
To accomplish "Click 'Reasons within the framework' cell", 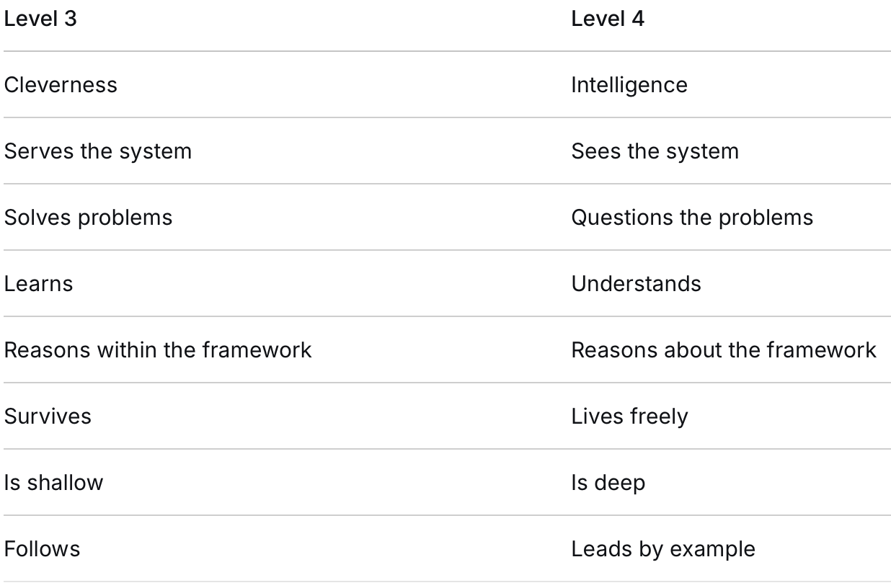I will (x=158, y=350).
